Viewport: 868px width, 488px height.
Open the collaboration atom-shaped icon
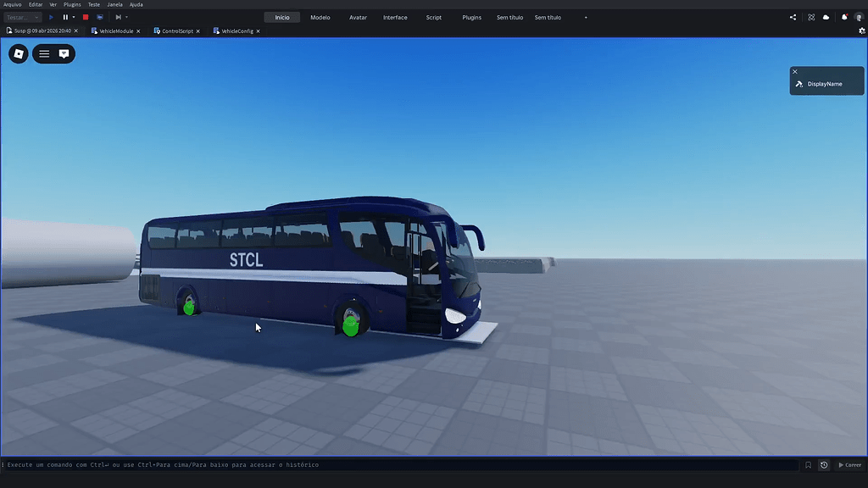coord(811,17)
